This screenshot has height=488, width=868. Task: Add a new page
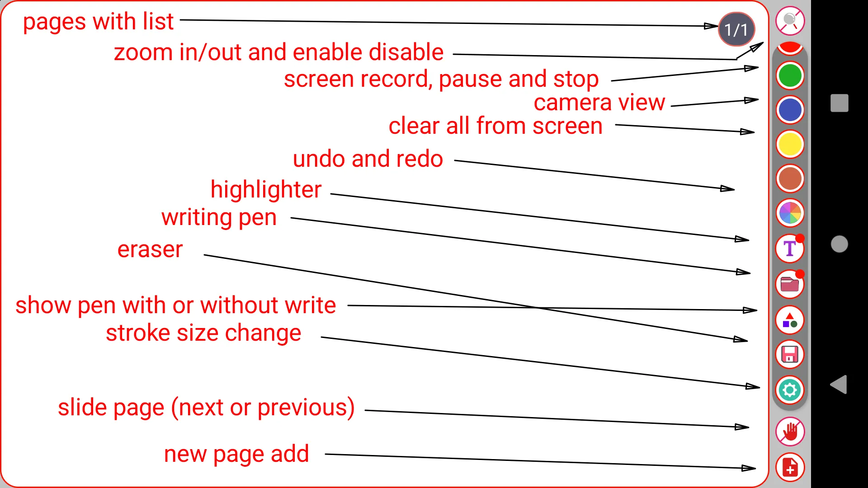coord(789,467)
